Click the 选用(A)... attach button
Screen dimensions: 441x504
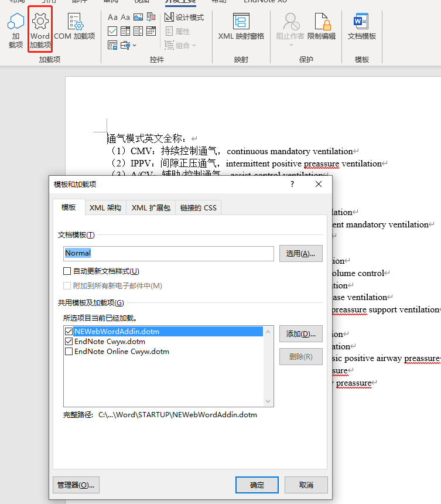click(300, 254)
